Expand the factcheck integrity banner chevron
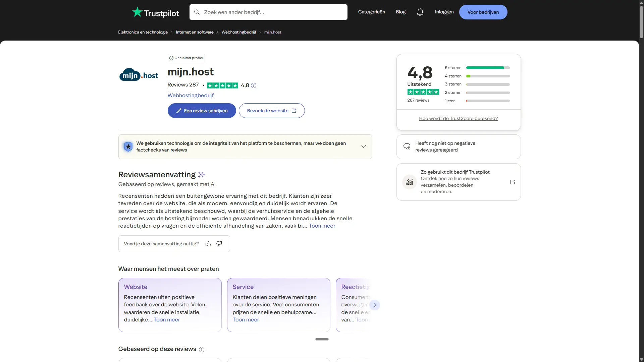Viewport: 644px width, 362px height. tap(364, 146)
